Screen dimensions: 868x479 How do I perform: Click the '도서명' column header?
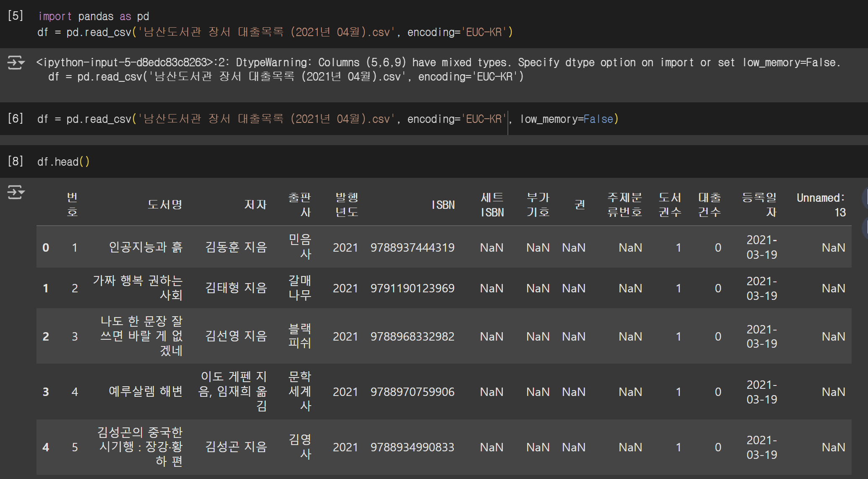[x=165, y=205]
